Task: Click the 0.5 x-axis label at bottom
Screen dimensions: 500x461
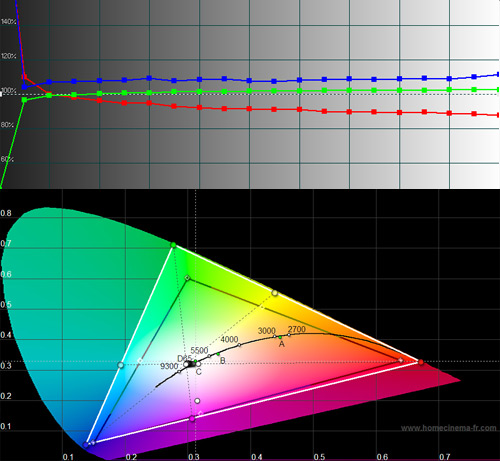Action: [319, 457]
